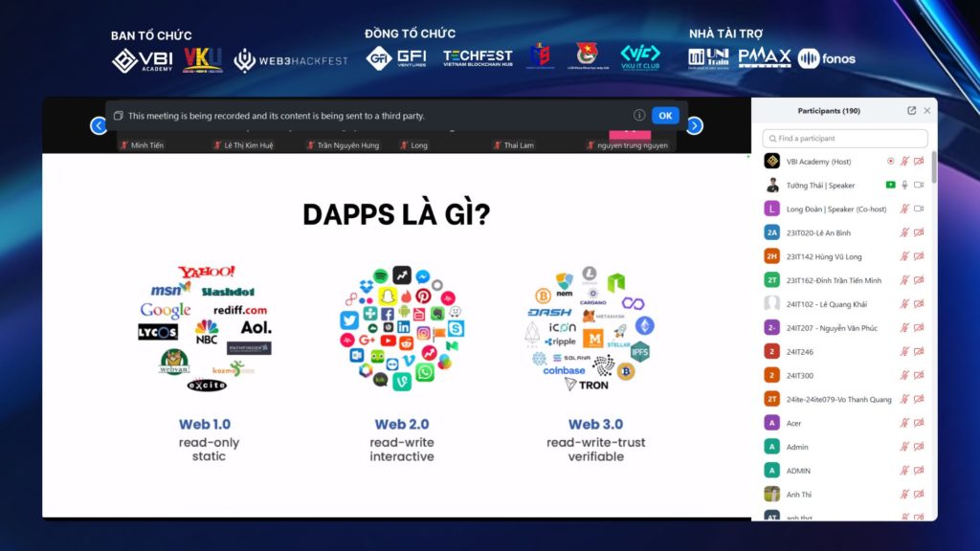Select Long Đoàn | Speaker (Co-host) row
This screenshot has height=551, width=980.
point(844,209)
